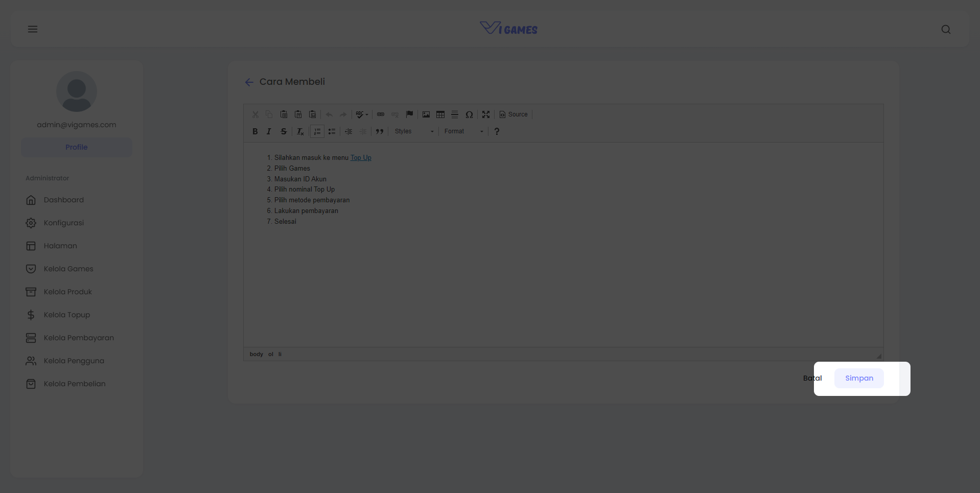The width and height of the screenshot is (980, 493).
Task: Open Konfigurasi in the sidebar
Action: (x=63, y=223)
